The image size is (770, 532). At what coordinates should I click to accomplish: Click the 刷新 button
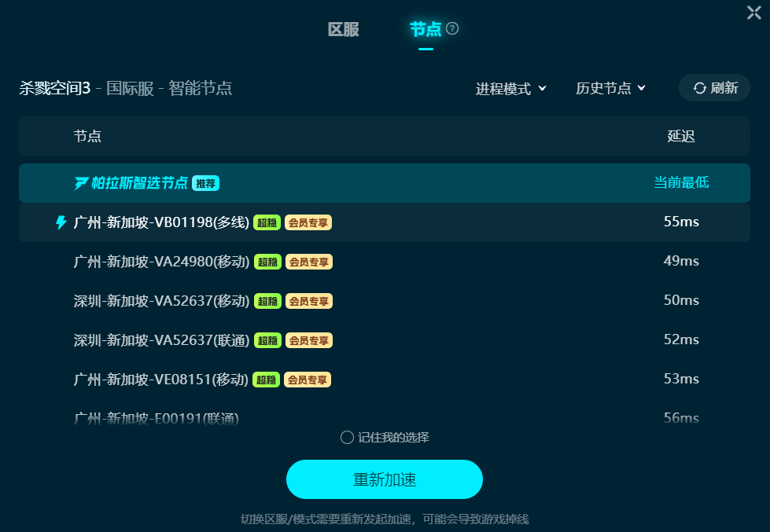tap(714, 88)
